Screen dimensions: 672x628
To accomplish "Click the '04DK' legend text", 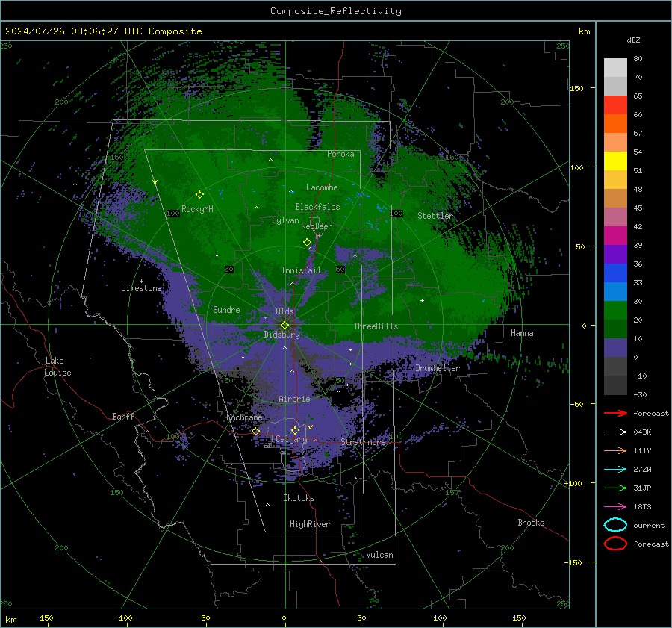I will point(642,432).
